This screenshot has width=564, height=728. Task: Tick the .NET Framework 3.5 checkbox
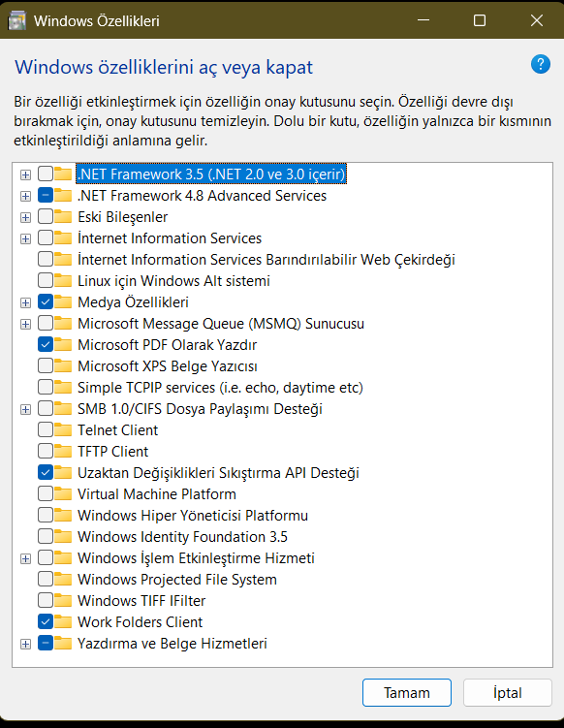click(x=46, y=174)
